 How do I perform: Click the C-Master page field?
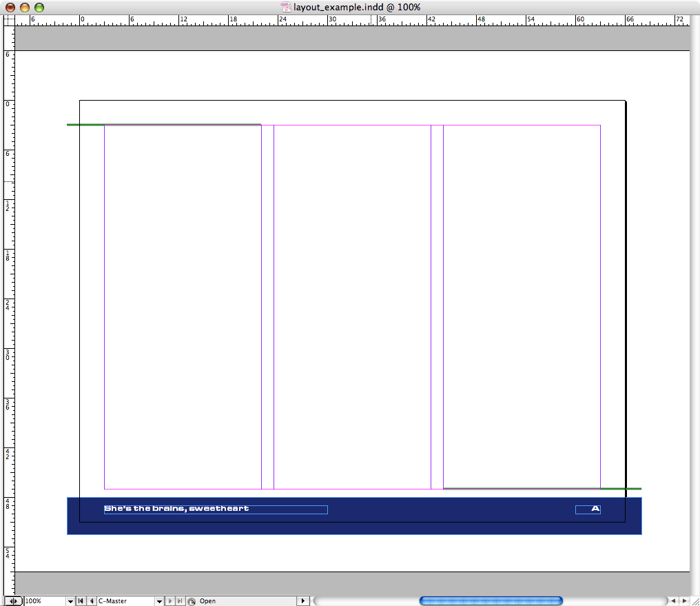[x=126, y=601]
